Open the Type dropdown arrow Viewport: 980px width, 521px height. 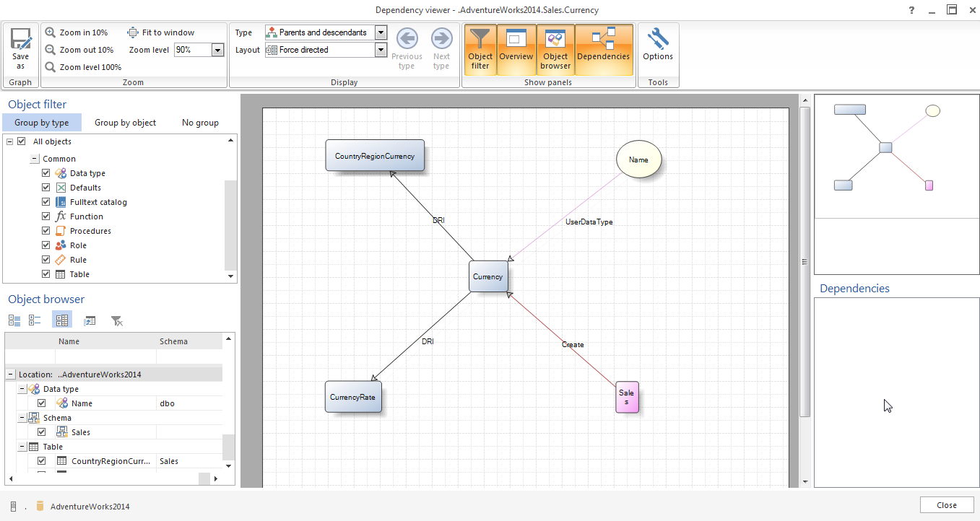(x=381, y=32)
